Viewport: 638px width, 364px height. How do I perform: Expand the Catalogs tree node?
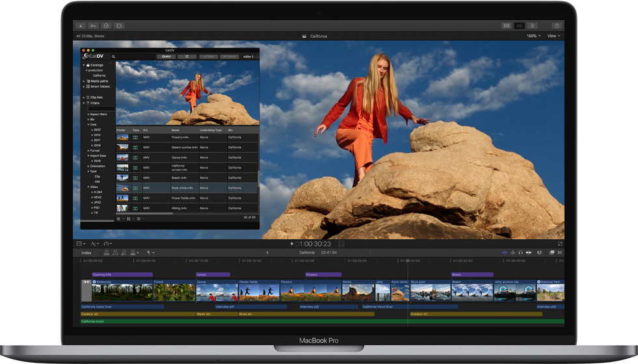point(84,65)
